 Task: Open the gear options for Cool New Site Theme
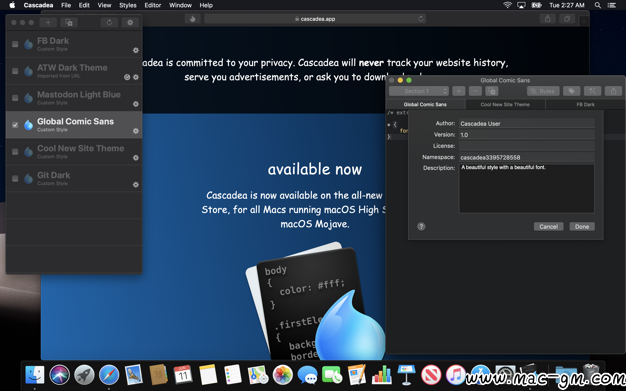click(x=136, y=158)
